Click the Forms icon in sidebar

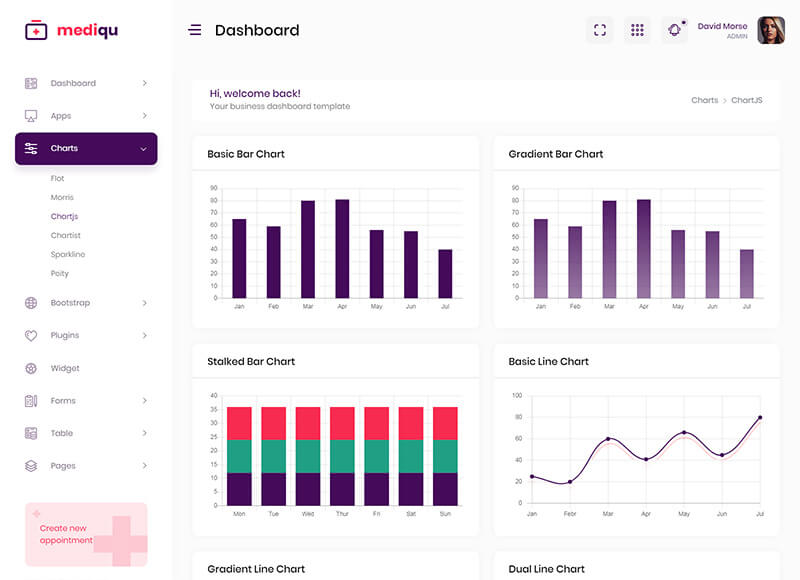(31, 401)
